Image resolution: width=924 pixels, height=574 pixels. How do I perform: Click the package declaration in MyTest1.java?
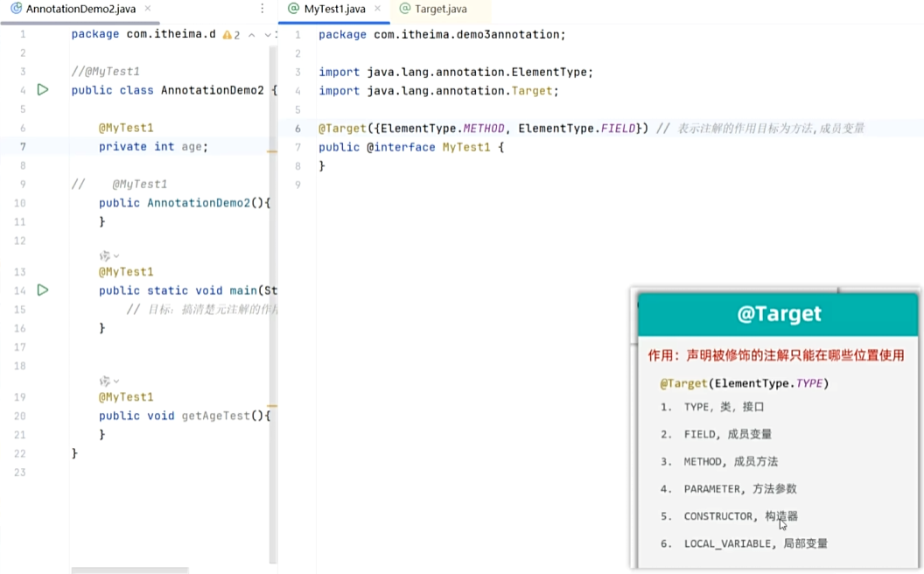(442, 35)
